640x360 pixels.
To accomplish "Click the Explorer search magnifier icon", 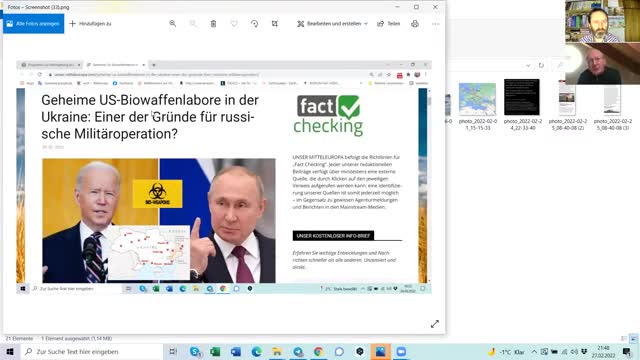I will 560,65.
